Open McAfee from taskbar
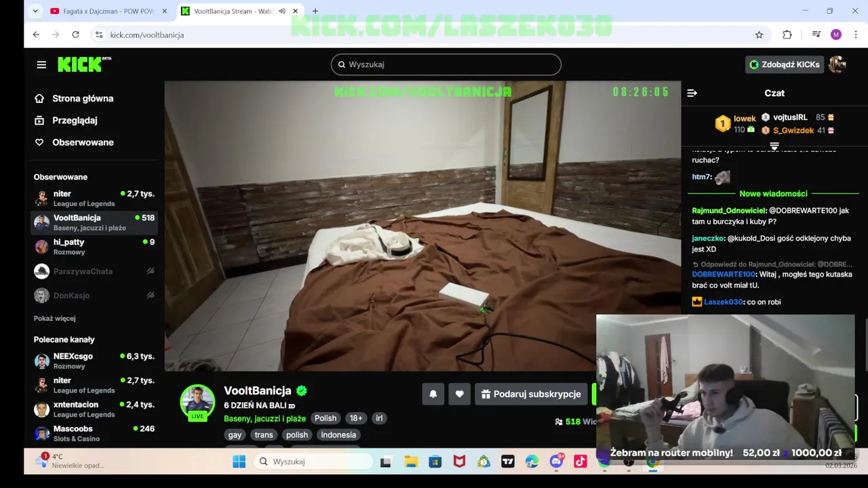The height and width of the screenshot is (488, 868). pos(459,462)
